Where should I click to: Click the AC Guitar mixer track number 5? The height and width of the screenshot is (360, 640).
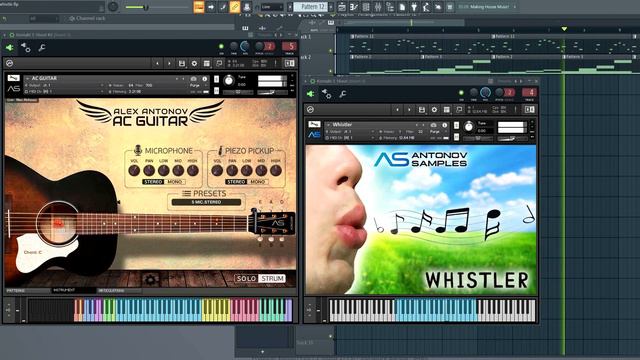tap(289, 47)
